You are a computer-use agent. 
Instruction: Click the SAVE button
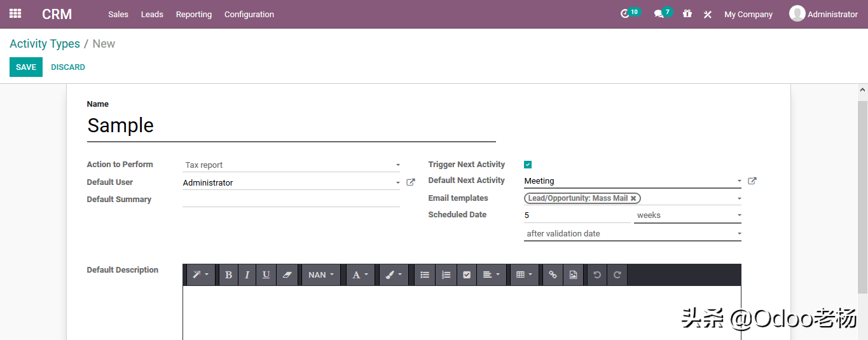click(x=26, y=67)
